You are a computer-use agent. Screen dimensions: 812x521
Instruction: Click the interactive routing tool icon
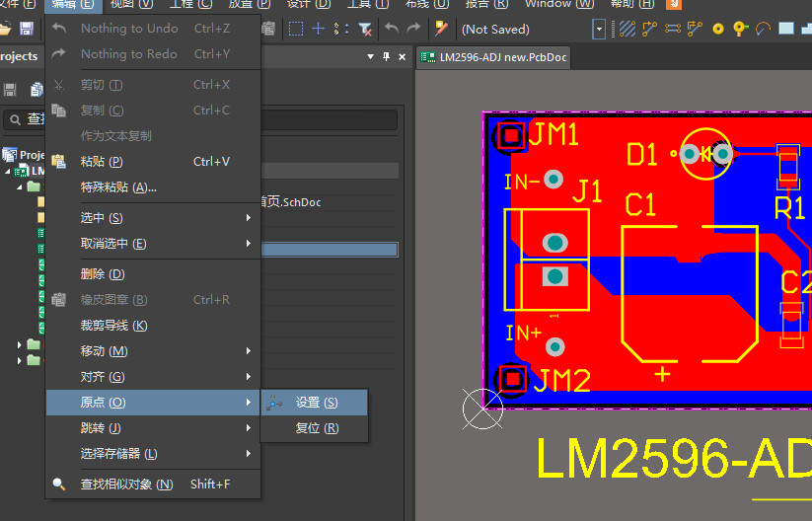pyautogui.click(x=651, y=29)
